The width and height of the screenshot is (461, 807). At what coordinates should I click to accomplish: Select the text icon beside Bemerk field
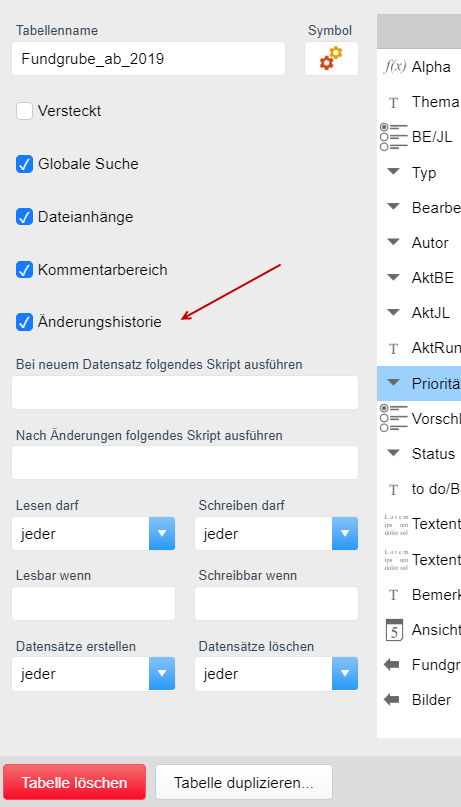[x=394, y=595]
